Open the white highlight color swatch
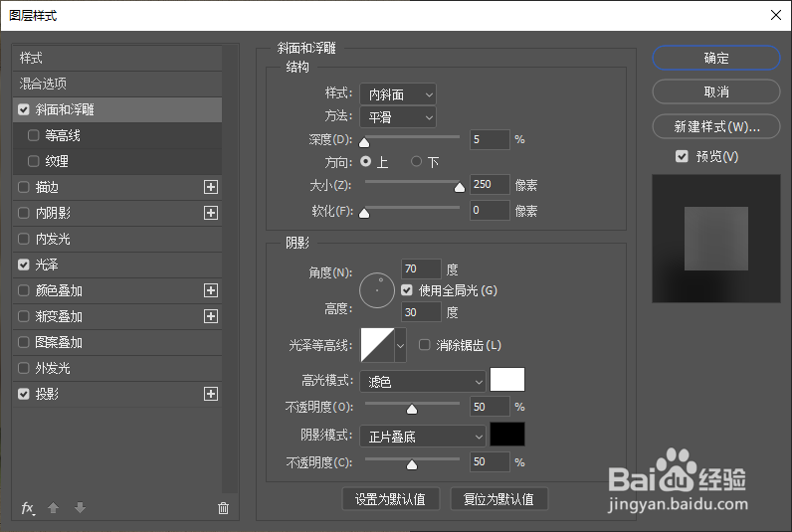The image size is (792, 532). (x=507, y=380)
